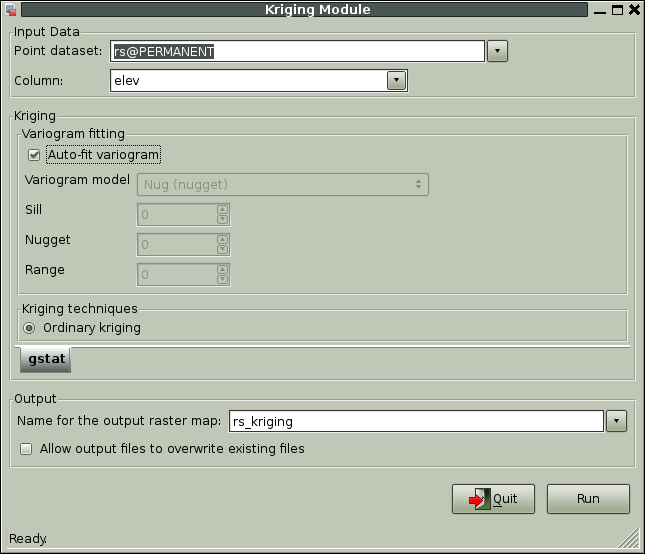The image size is (645, 554).
Task: Decrease the Nugget spinner value
Action: click(222, 249)
